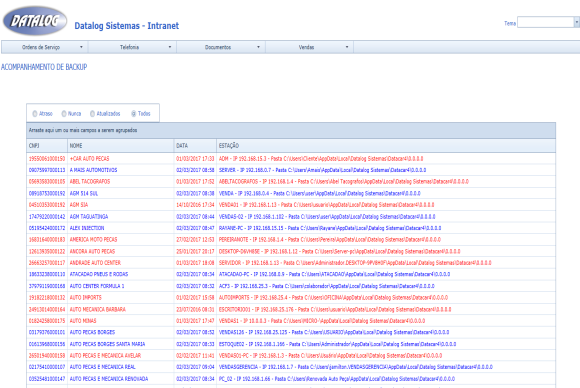Select the Nunca radio button
The height and width of the screenshot is (388, 580).
click(x=64, y=114)
